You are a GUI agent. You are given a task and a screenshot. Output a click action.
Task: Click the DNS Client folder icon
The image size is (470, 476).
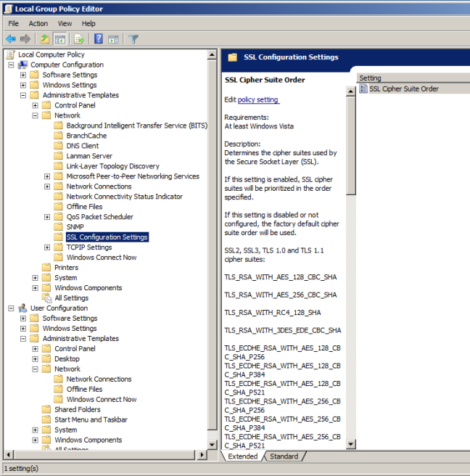tap(58, 146)
